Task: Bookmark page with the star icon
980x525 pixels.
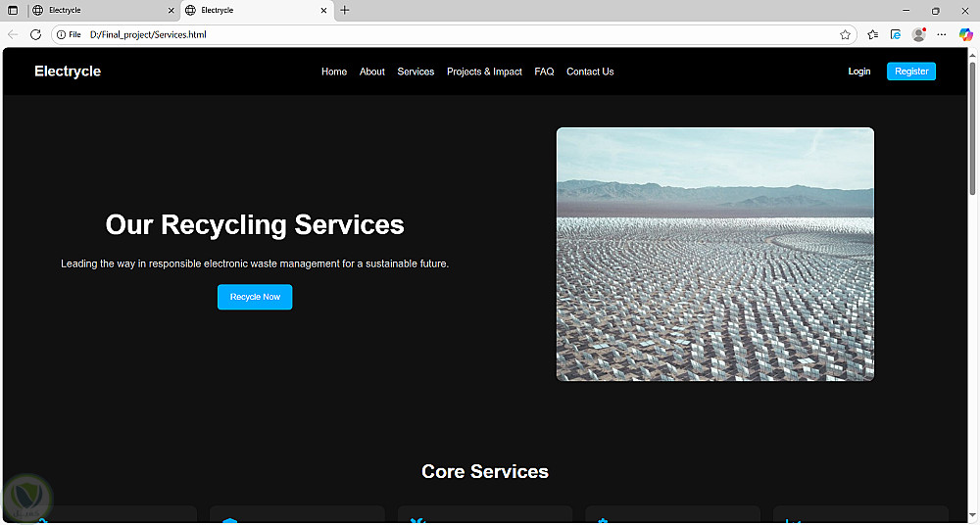Action: coord(845,34)
